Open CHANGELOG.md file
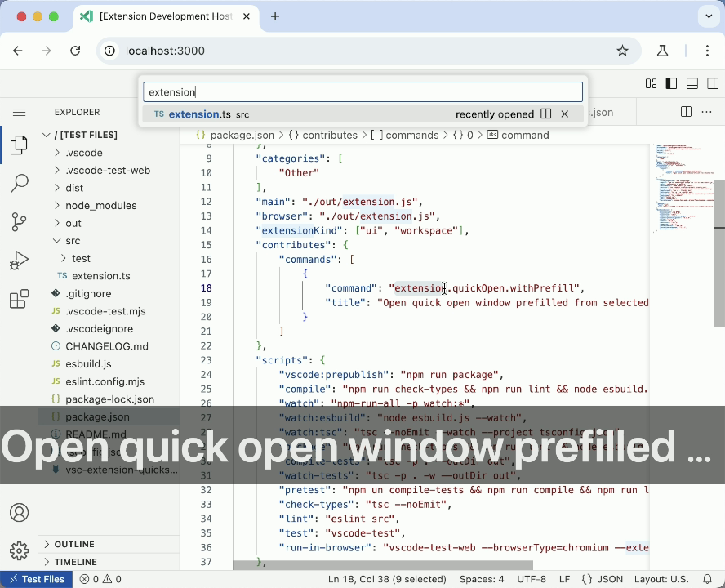This screenshot has width=725, height=588. pos(109,346)
